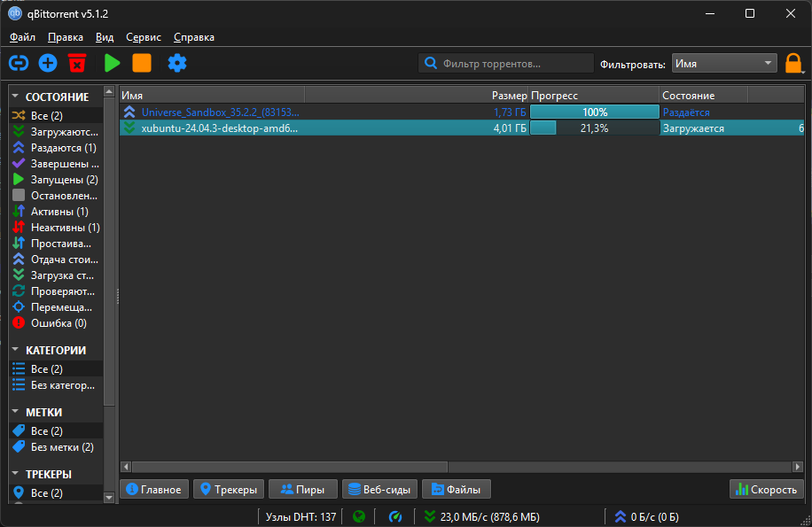Open the Файл menu
The width and height of the screenshot is (812, 527).
point(22,37)
